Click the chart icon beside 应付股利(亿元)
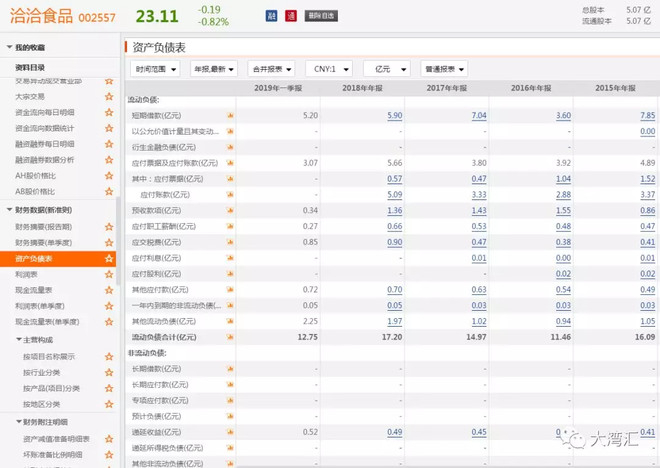This screenshot has height=468, width=660. coord(230,274)
